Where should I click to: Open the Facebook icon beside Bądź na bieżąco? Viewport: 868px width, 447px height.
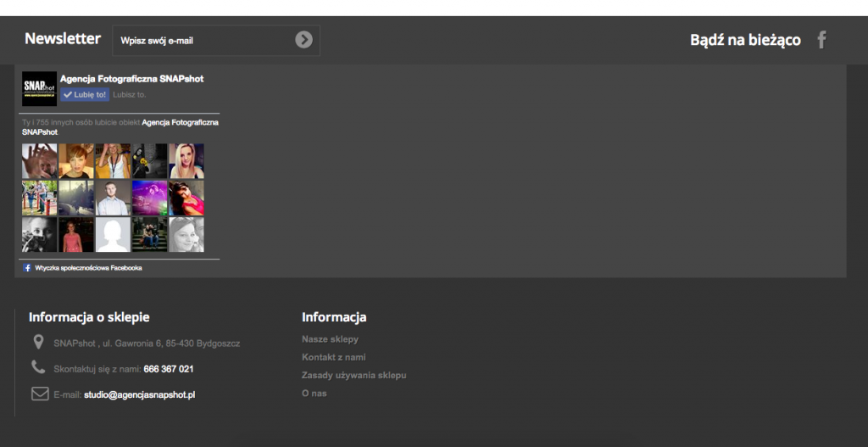click(x=821, y=40)
